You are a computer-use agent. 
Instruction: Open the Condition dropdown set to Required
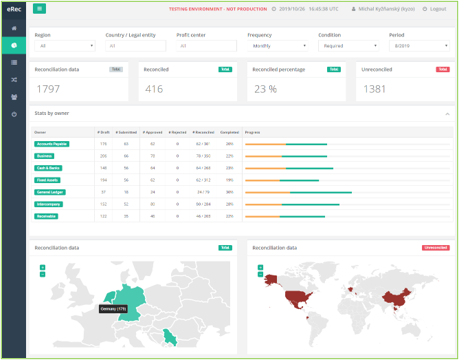click(x=349, y=46)
